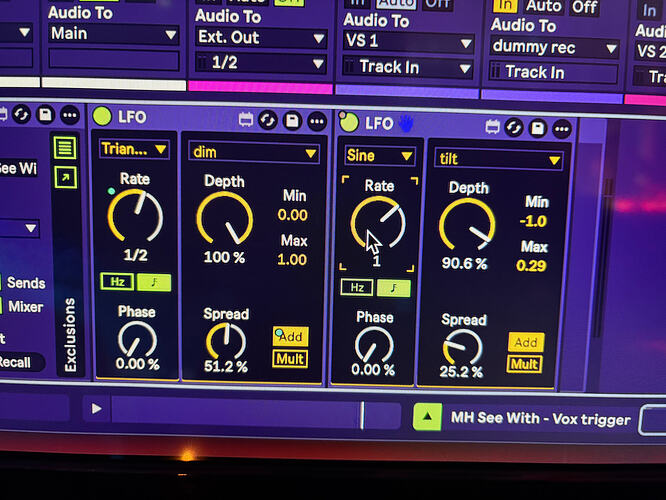Open the '1/2' output channel dropdown

[x=261, y=63]
